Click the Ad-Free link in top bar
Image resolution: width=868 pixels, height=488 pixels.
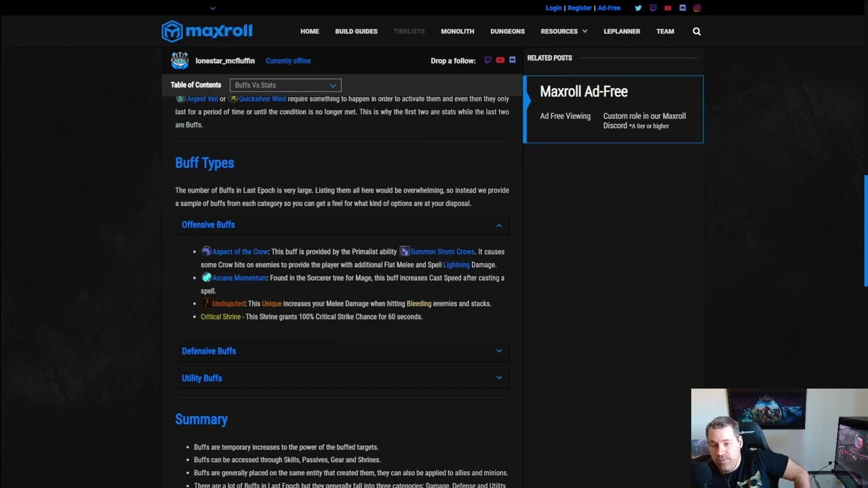(609, 8)
